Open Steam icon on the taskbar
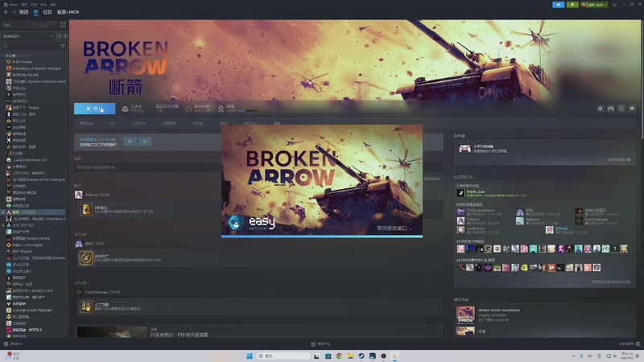 coord(361,356)
